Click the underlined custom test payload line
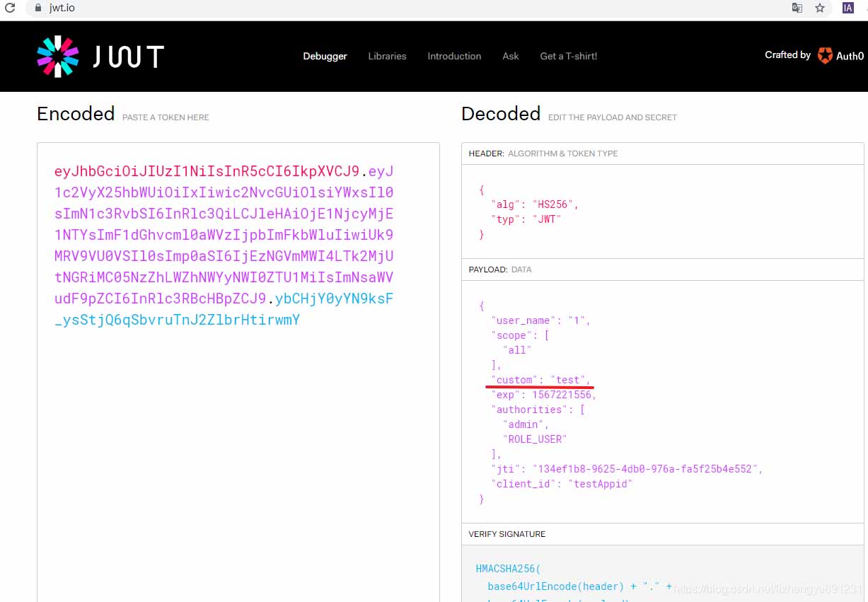This screenshot has width=868, height=602. 541,380
